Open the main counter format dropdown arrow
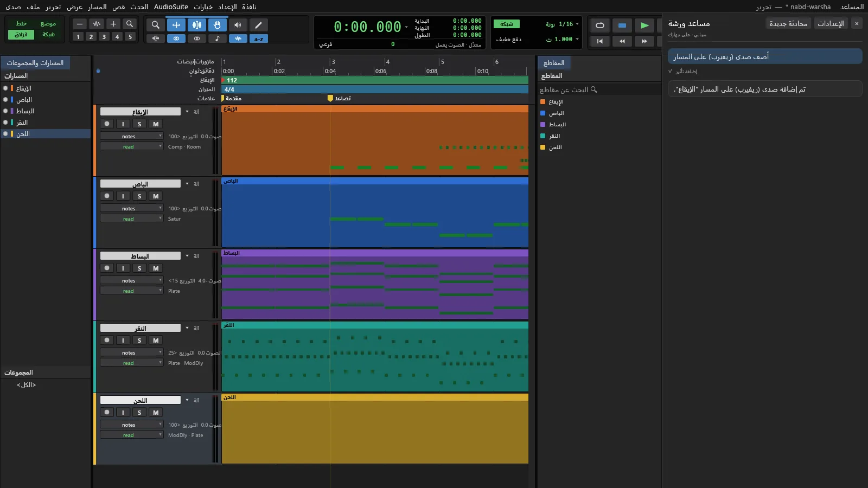 click(406, 27)
